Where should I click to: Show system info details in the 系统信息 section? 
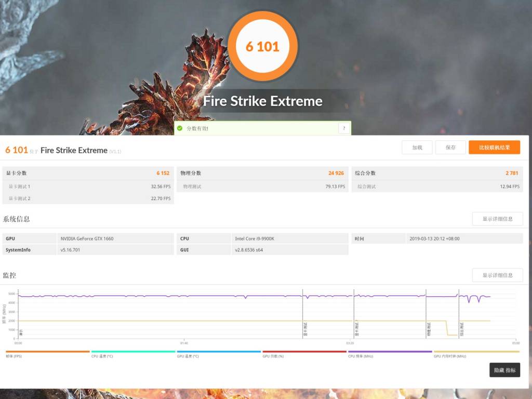click(497, 219)
